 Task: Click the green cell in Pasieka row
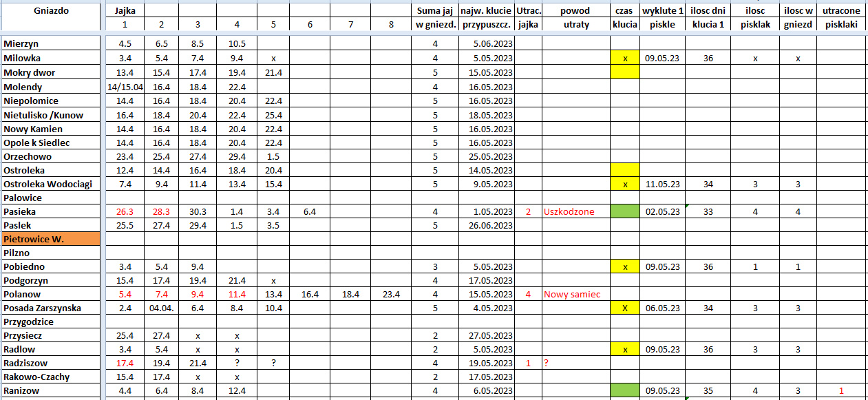click(x=625, y=211)
